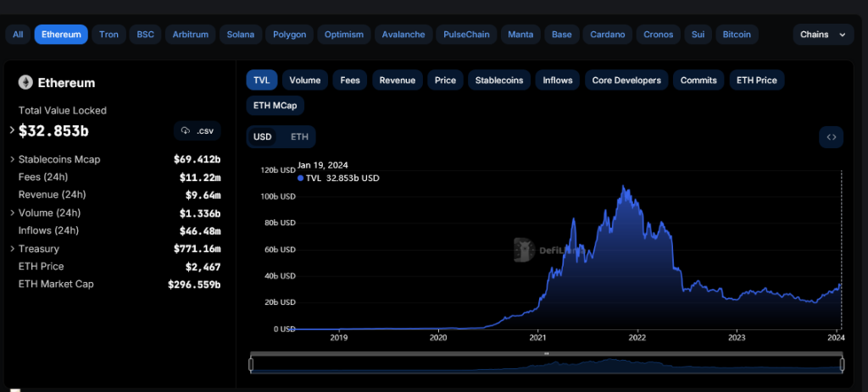This screenshot has width=868, height=392.
Task: Switch to the Arbitrum chain tab
Action: click(x=189, y=35)
